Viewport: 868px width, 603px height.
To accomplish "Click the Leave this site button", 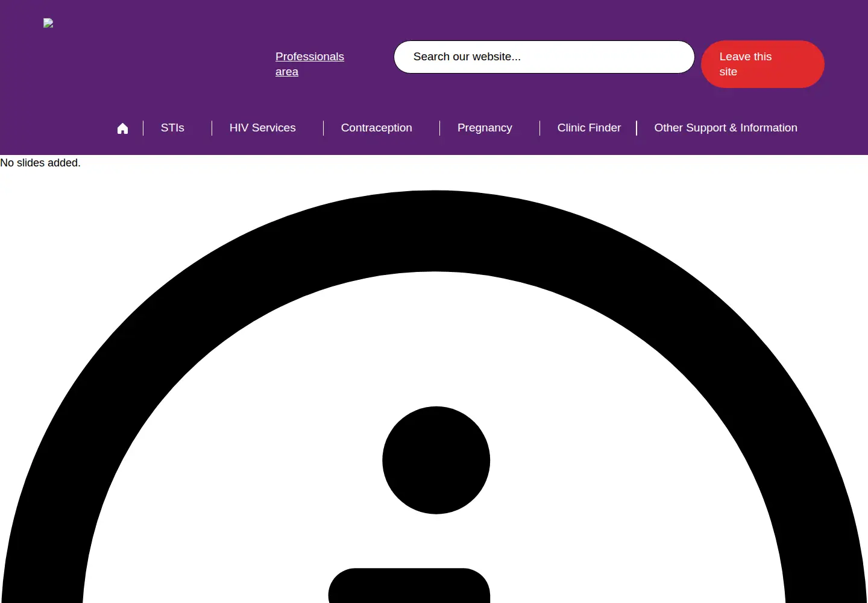I will (763, 64).
